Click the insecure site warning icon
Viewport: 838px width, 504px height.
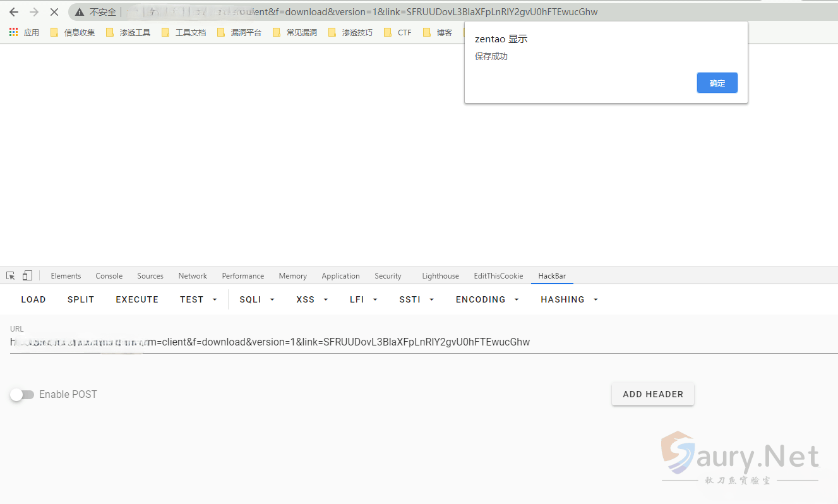pos(80,12)
